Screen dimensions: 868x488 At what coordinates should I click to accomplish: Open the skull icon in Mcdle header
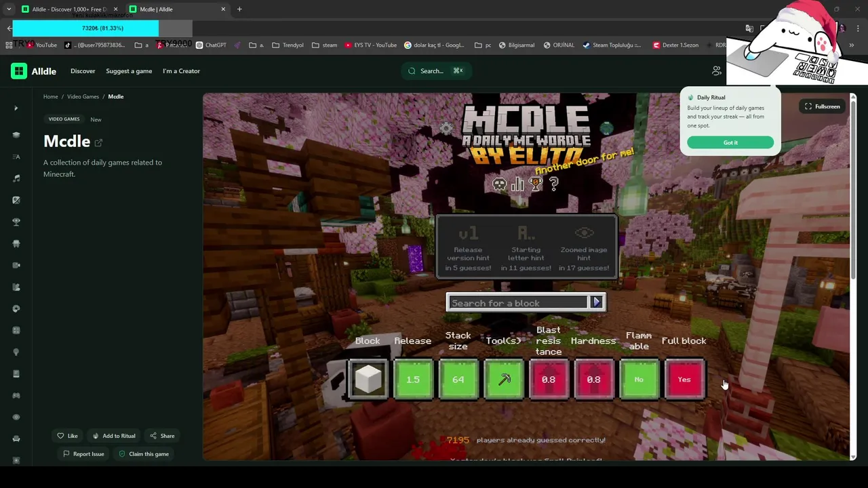[x=499, y=184]
